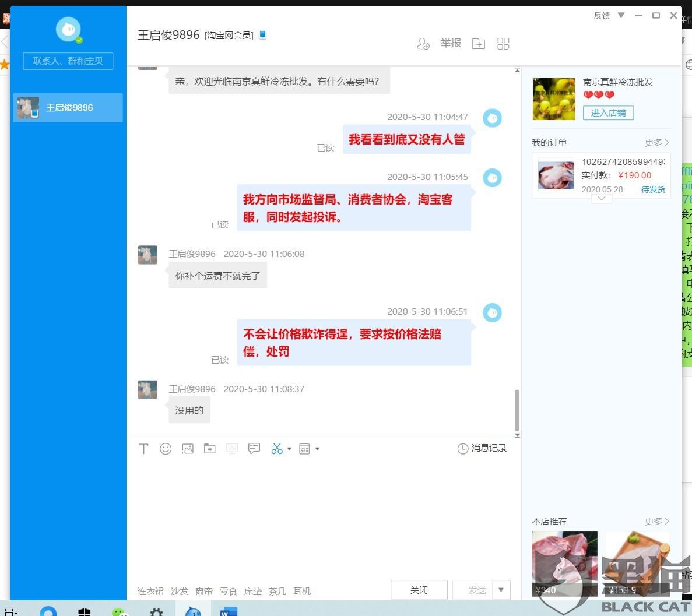Click the add contact icon in header

click(423, 44)
